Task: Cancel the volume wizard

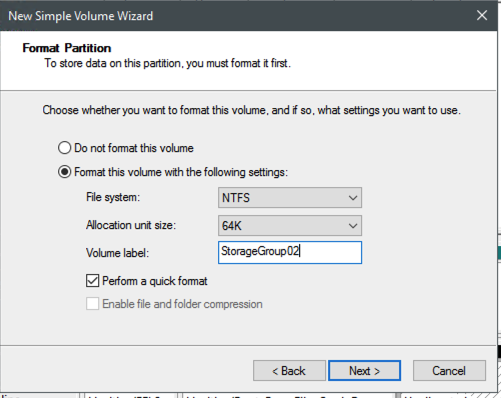Action: coord(449,371)
